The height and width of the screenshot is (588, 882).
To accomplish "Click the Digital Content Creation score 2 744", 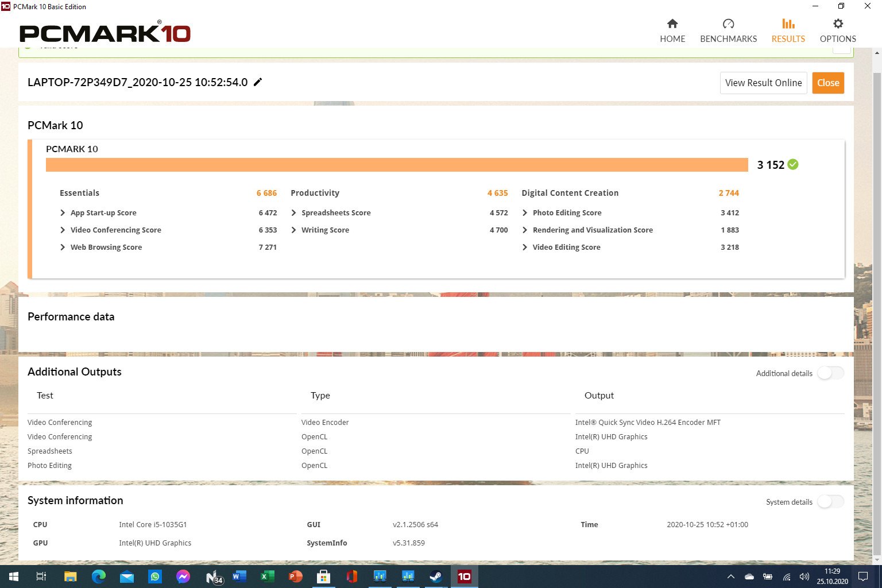I will [729, 193].
